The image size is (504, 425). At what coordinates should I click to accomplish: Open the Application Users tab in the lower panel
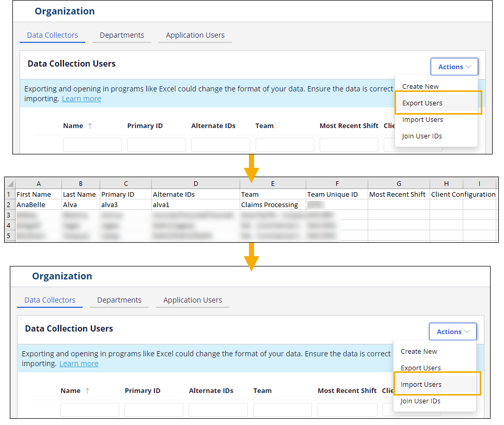pyautogui.click(x=193, y=300)
